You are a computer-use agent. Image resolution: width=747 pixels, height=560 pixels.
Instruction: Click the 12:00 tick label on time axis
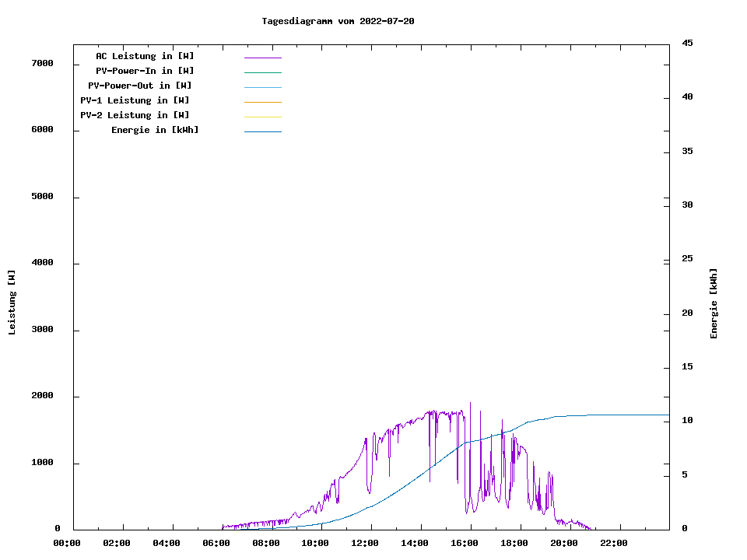click(x=365, y=543)
